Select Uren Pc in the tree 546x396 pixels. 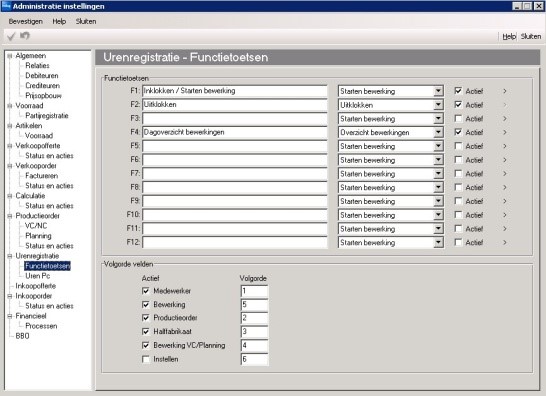coord(38,276)
